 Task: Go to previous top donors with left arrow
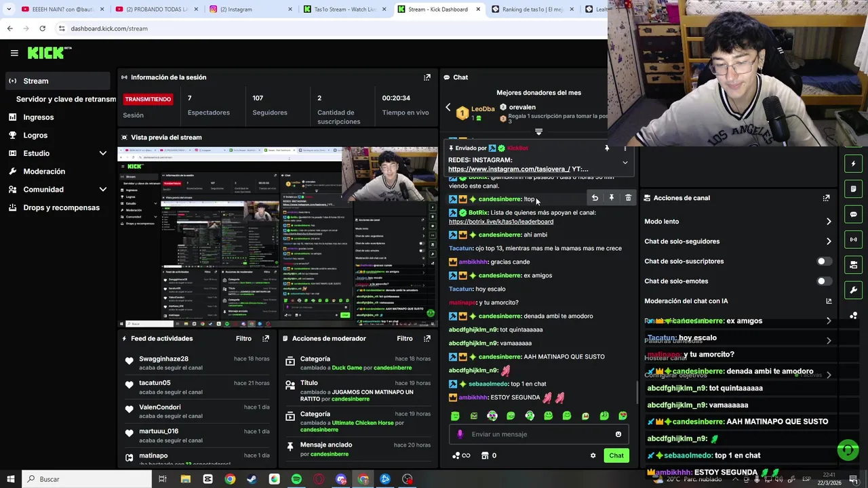(x=448, y=108)
